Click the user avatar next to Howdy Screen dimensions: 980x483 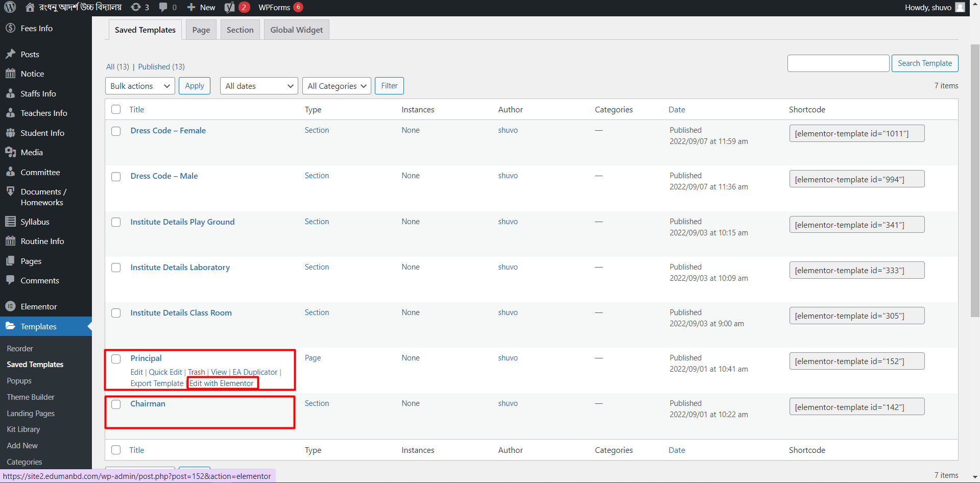click(x=960, y=7)
